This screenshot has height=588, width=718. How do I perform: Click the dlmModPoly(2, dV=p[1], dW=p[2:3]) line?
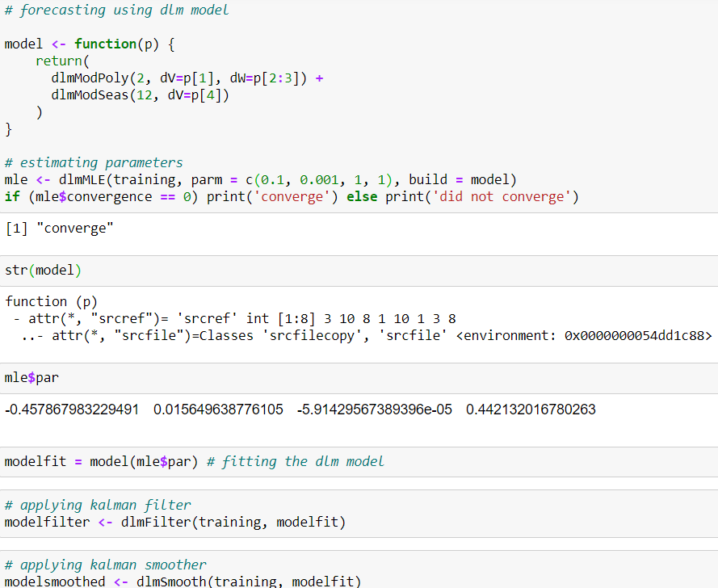point(187,78)
